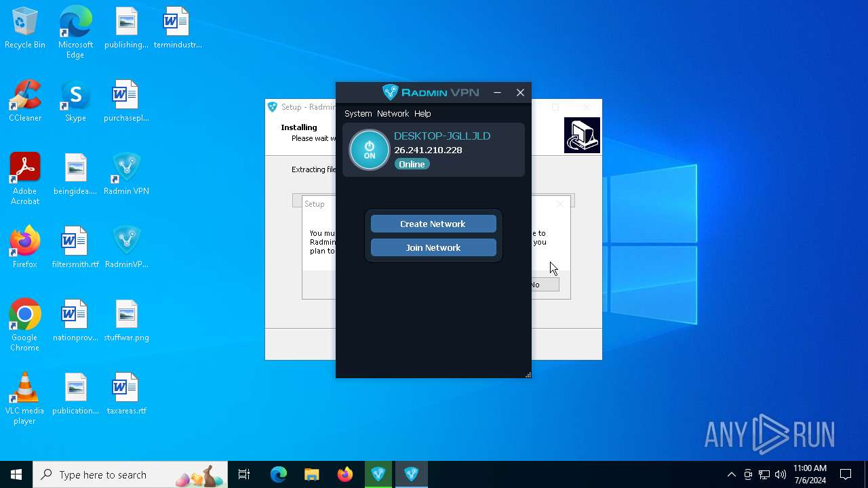Click the Online status badge
Screen dimensions: 868x488
412,164
